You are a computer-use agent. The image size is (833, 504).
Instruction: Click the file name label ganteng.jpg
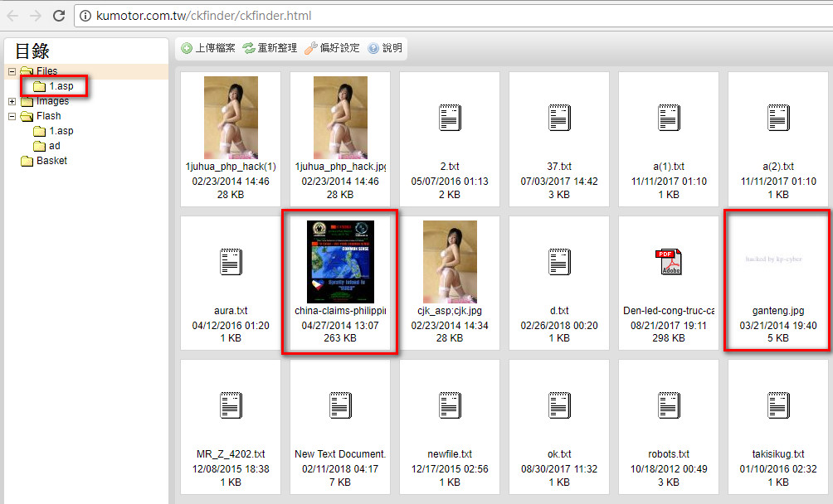[x=778, y=311]
